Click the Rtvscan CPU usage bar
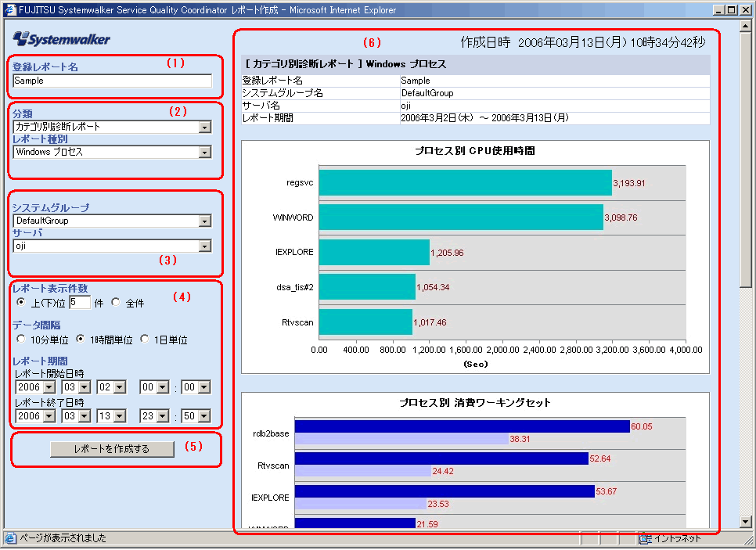 pyautogui.click(x=365, y=322)
